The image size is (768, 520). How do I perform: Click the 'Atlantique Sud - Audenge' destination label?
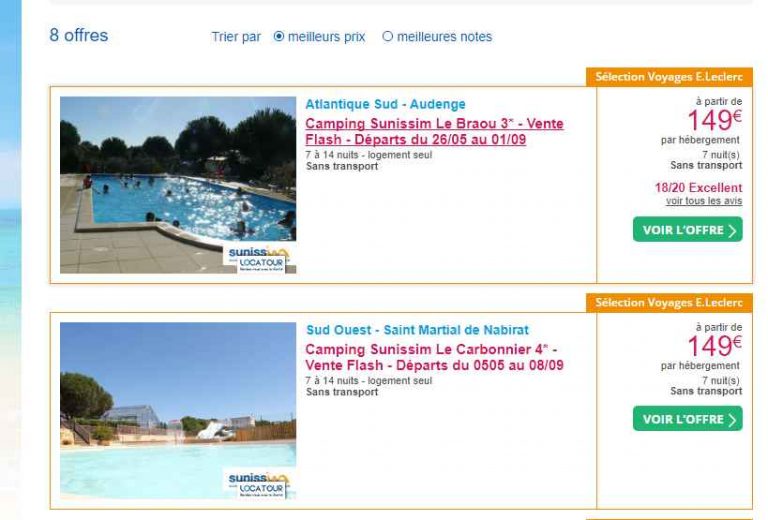[x=385, y=104]
